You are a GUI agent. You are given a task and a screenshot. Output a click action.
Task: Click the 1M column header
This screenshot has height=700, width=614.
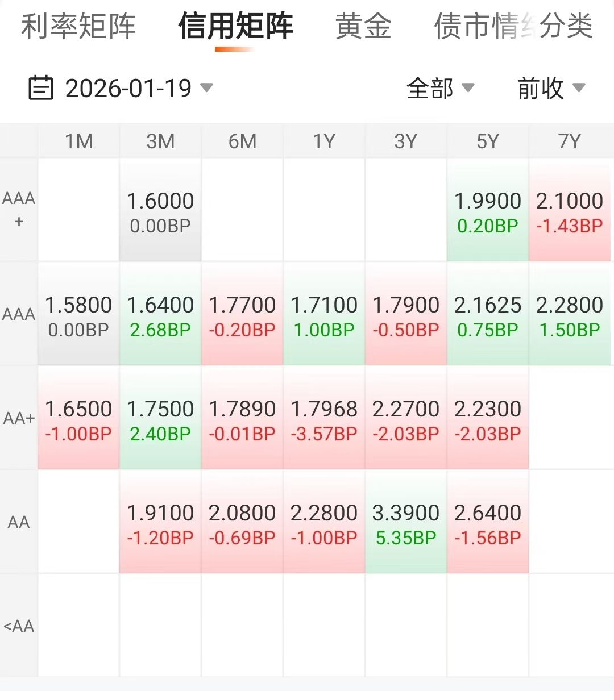78,141
